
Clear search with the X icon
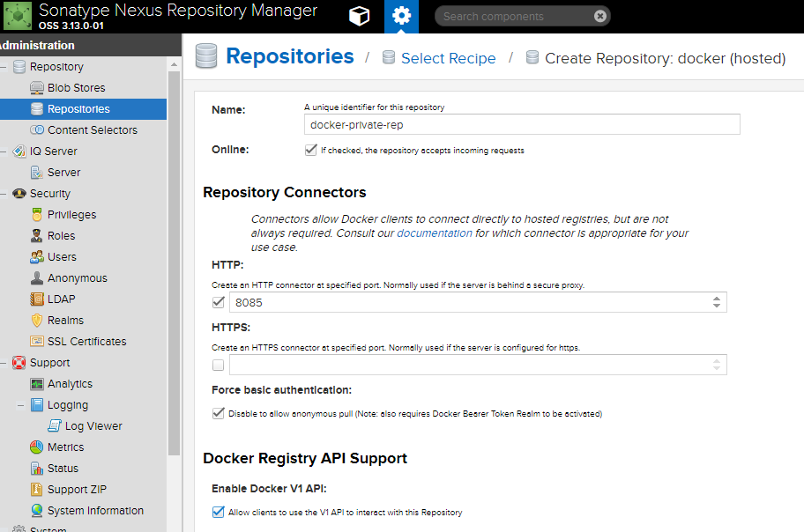[600, 17]
